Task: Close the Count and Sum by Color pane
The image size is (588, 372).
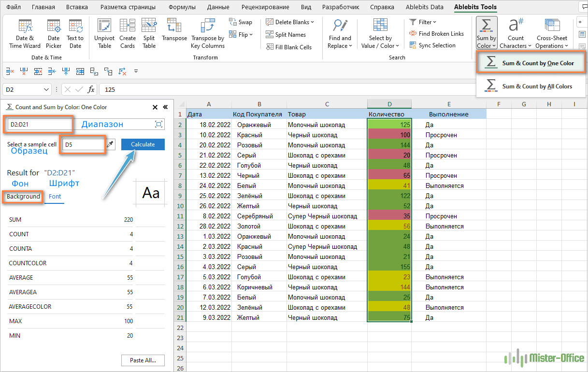Action: [x=155, y=107]
